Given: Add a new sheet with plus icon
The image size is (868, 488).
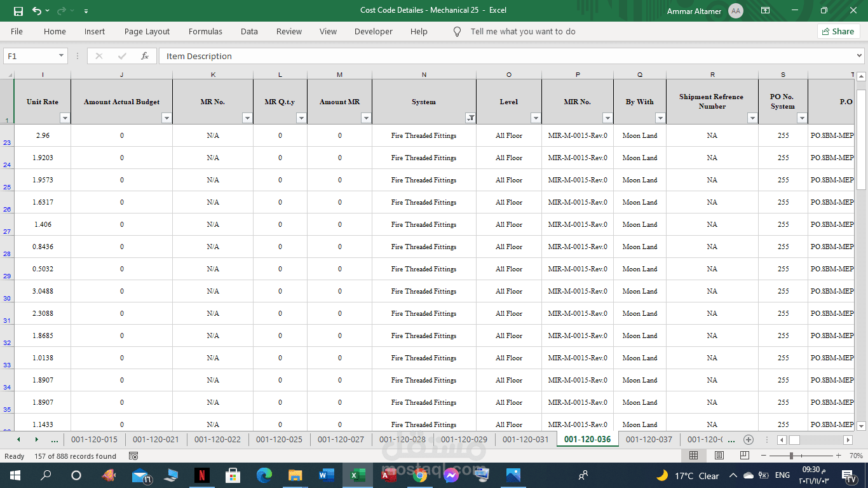Looking at the screenshot, I should [x=749, y=440].
